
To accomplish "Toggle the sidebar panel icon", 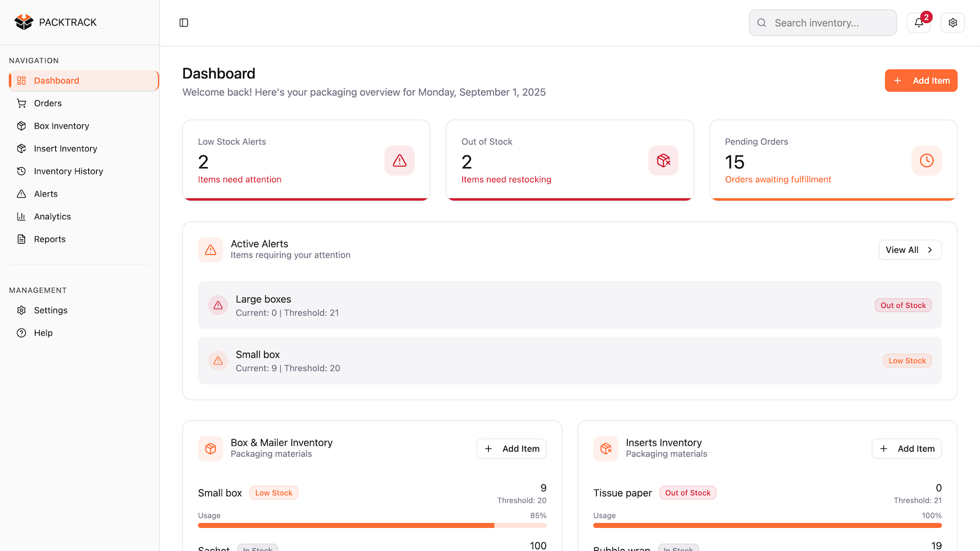I will (184, 23).
